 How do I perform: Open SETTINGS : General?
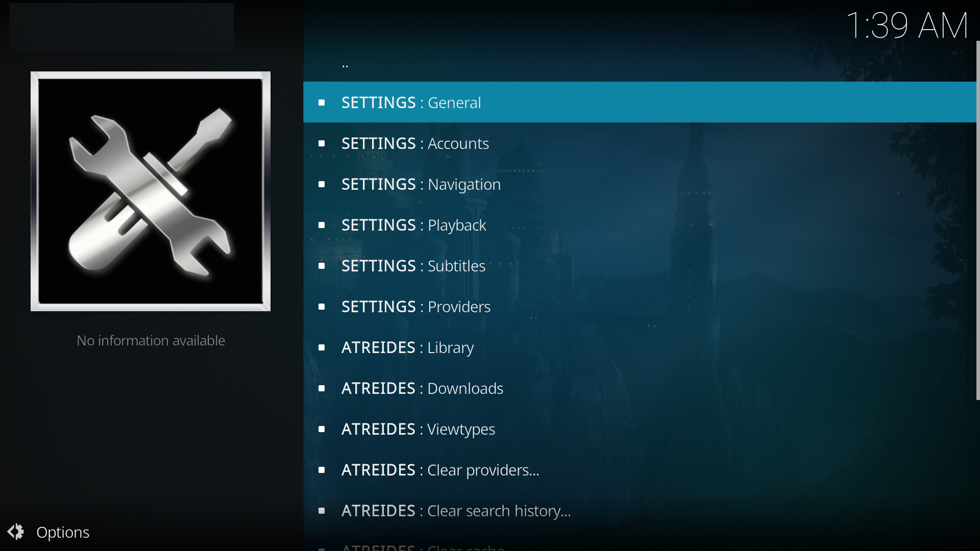coord(640,102)
